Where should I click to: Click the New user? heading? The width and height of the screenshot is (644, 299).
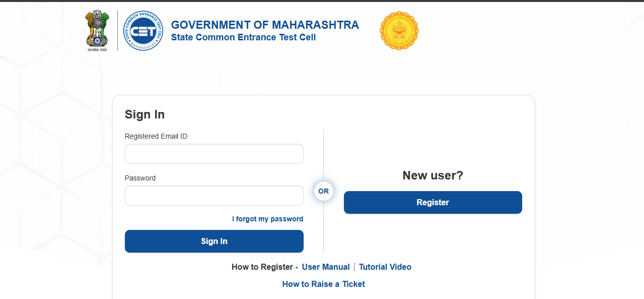[433, 175]
